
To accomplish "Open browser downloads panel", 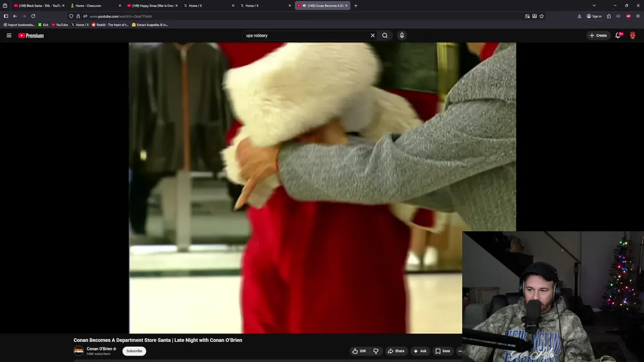I will [x=579, y=16].
